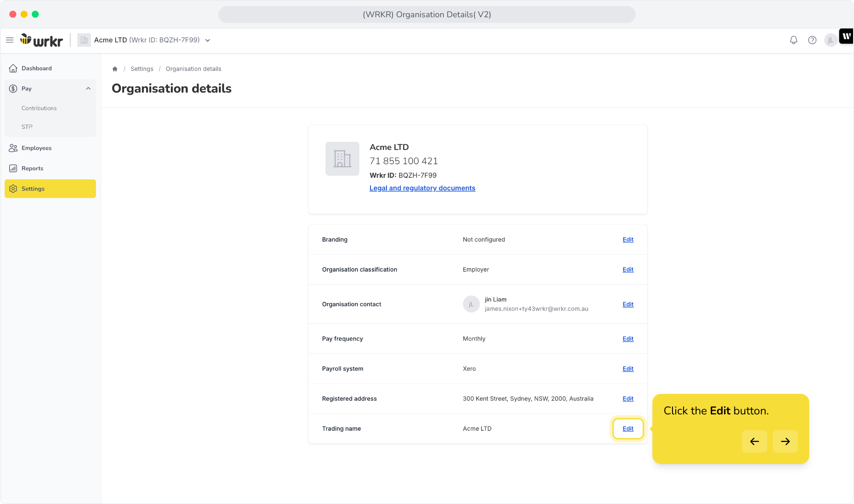
Task: Edit the Pay frequency
Action: click(x=628, y=339)
